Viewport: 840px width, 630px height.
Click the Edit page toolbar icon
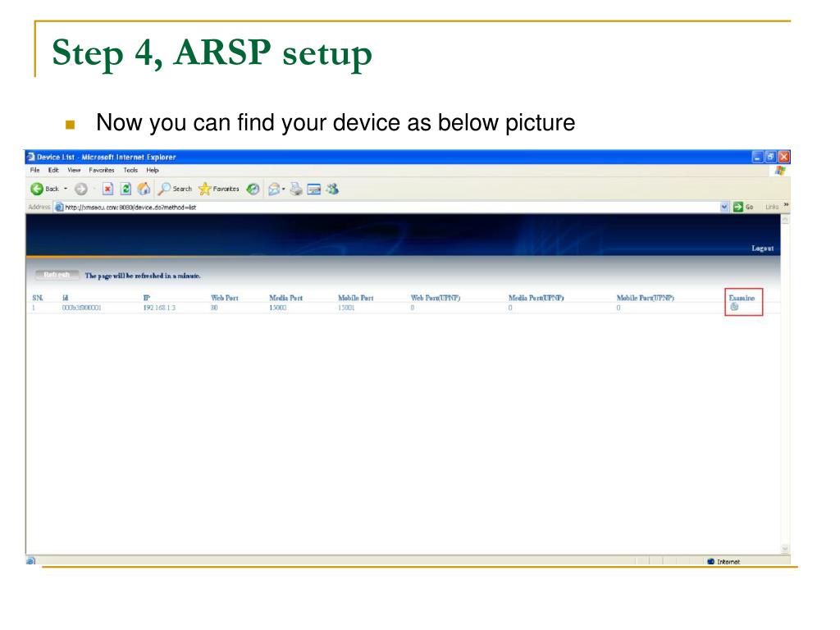[314, 189]
